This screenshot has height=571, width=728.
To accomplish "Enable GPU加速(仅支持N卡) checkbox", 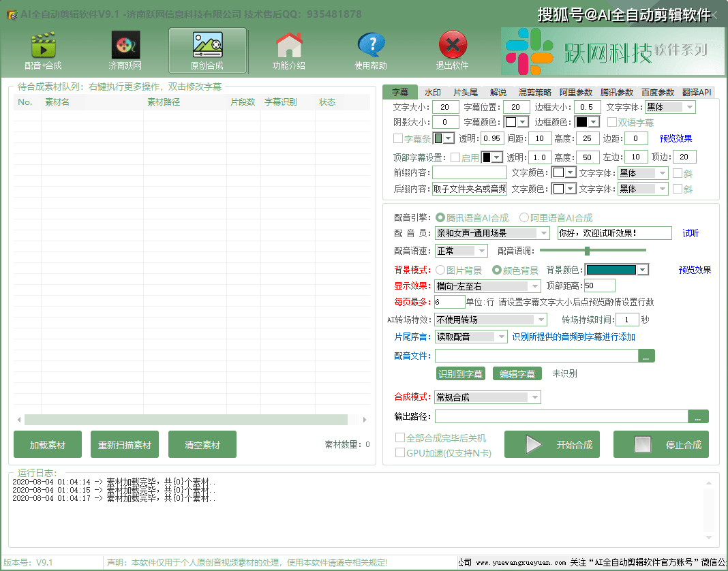I will [399, 452].
